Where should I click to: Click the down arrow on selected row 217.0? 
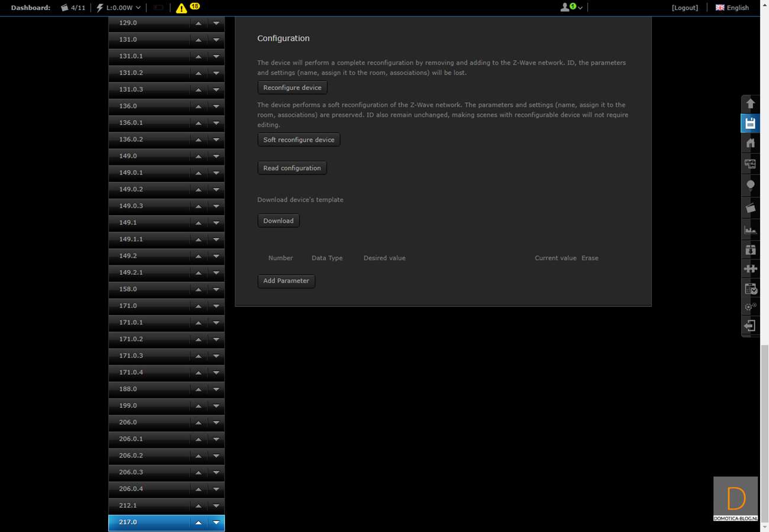216,523
